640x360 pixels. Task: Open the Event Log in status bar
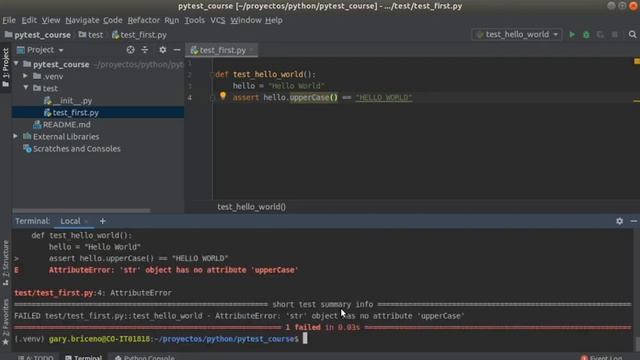click(602, 358)
